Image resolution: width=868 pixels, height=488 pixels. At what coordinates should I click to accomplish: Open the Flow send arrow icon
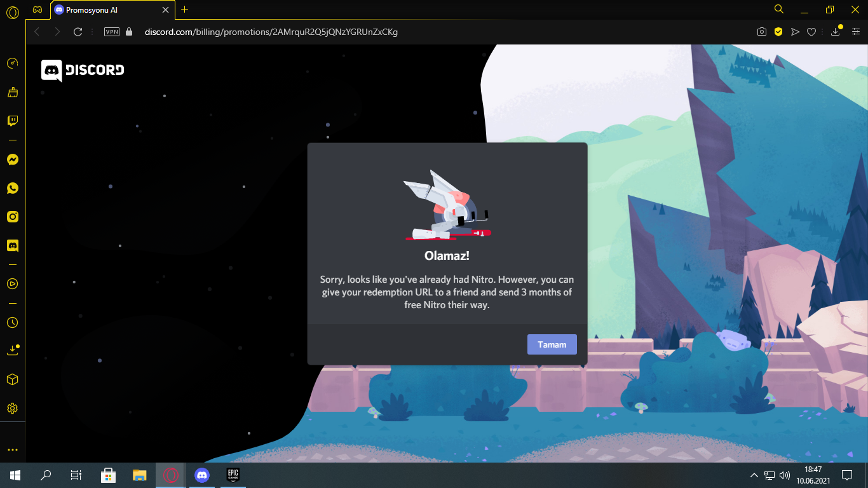794,32
